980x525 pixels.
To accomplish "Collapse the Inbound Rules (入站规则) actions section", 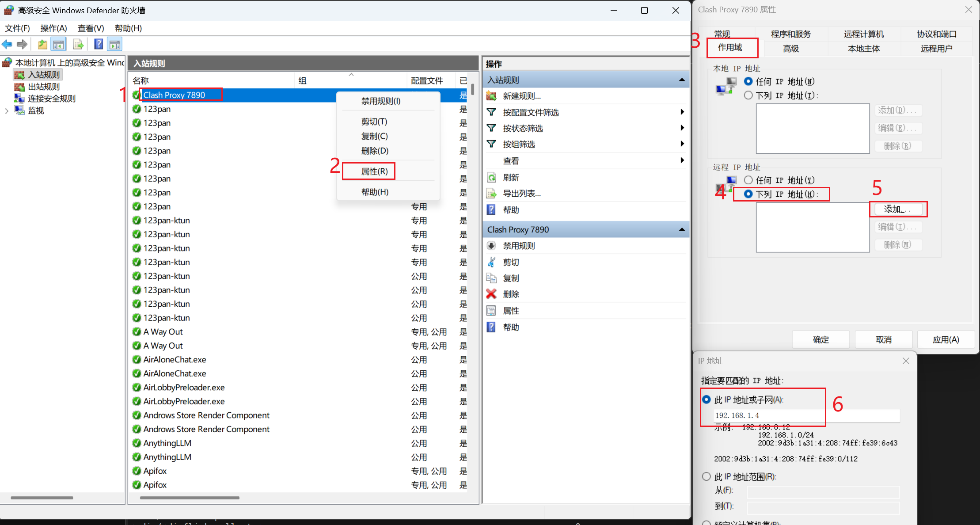I will coord(682,80).
